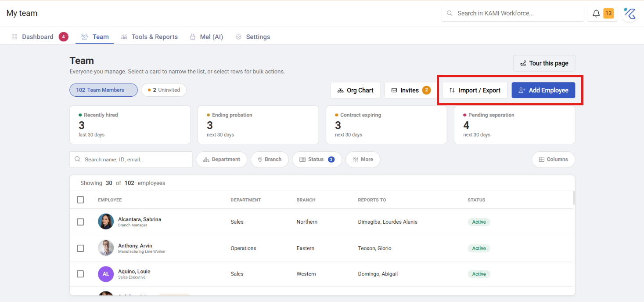Open the Department filter dropdown
The width and height of the screenshot is (644, 302).
(222, 160)
